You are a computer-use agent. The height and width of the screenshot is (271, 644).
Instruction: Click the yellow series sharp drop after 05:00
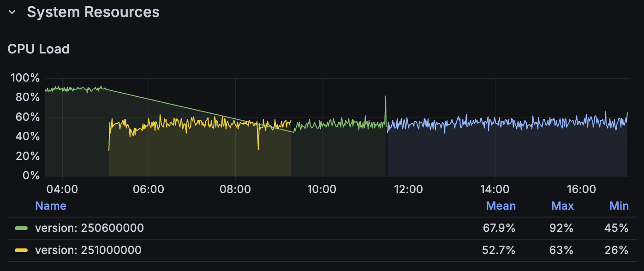109,148
